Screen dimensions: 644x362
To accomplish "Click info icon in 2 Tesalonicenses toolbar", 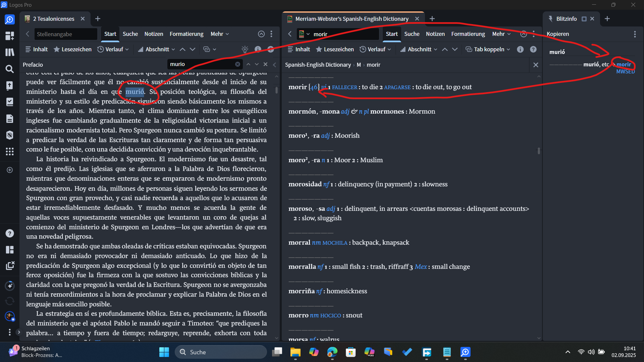I will pyautogui.click(x=258, y=49).
